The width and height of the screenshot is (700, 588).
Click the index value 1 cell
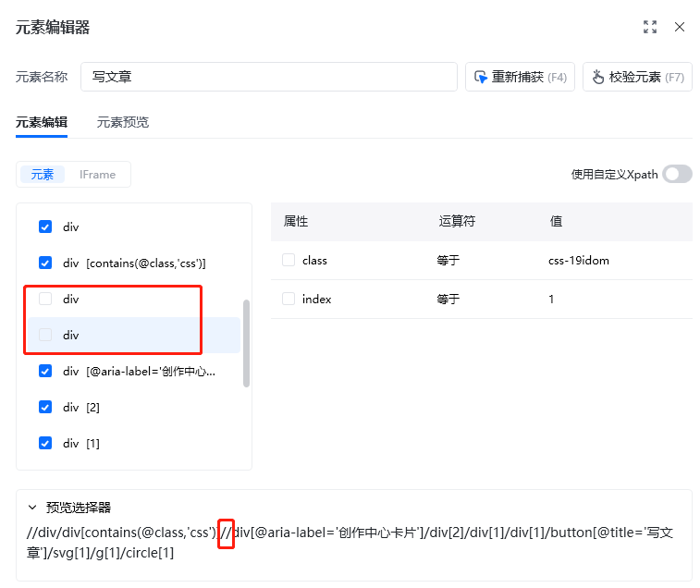pos(551,300)
